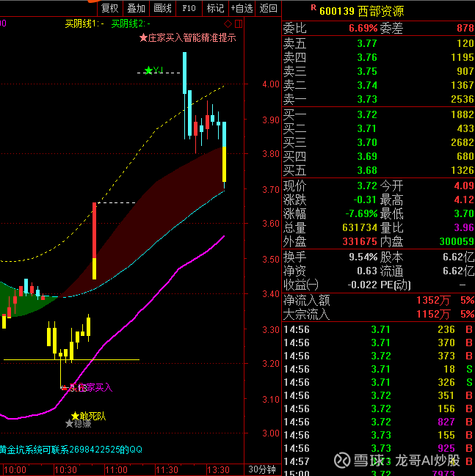Click the 复权 toolbar button
This screenshot has width=475, height=476.
(x=109, y=8)
